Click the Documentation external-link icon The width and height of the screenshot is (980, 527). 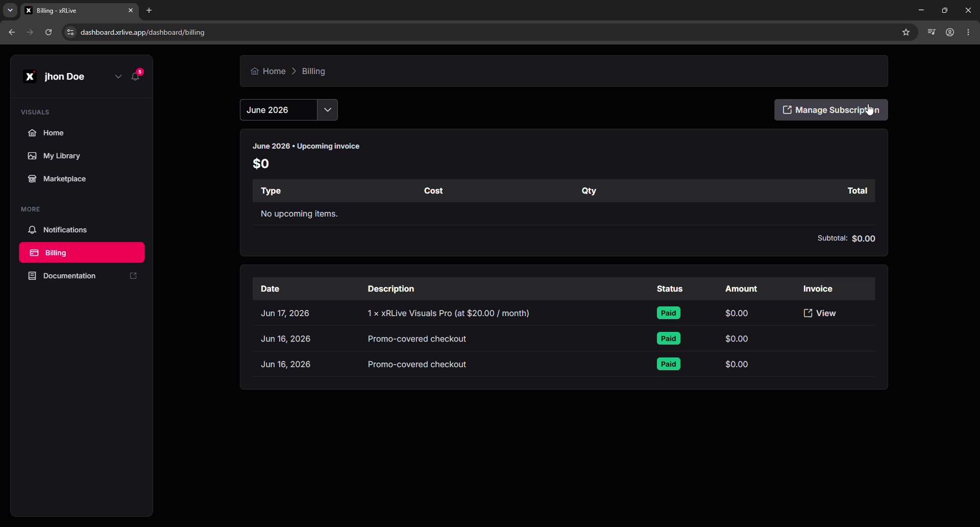click(133, 276)
